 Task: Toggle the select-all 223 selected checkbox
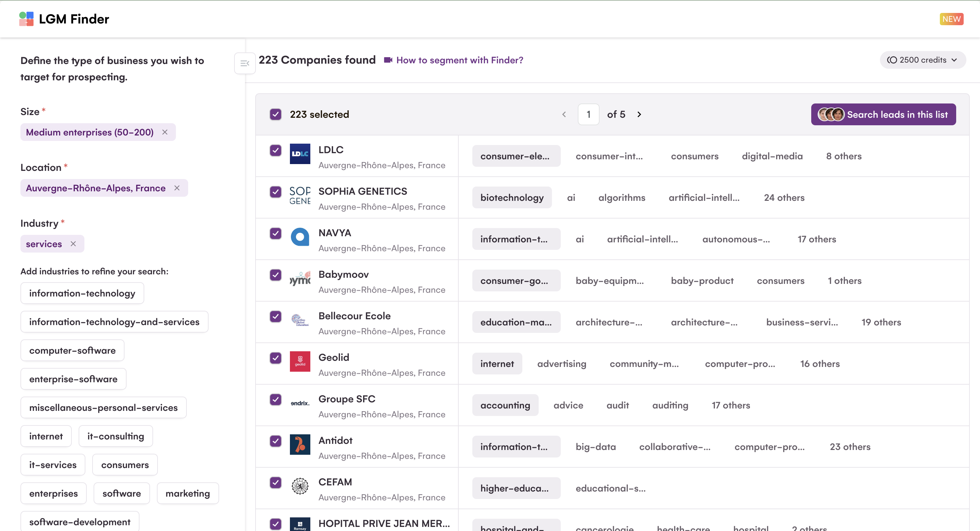pyautogui.click(x=275, y=115)
